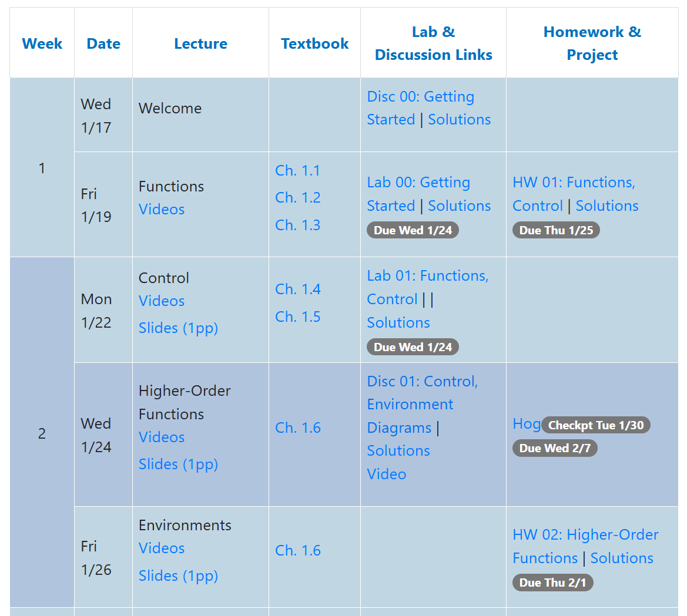
Task: Open Videos link under Functions lecture
Action: pos(161,209)
